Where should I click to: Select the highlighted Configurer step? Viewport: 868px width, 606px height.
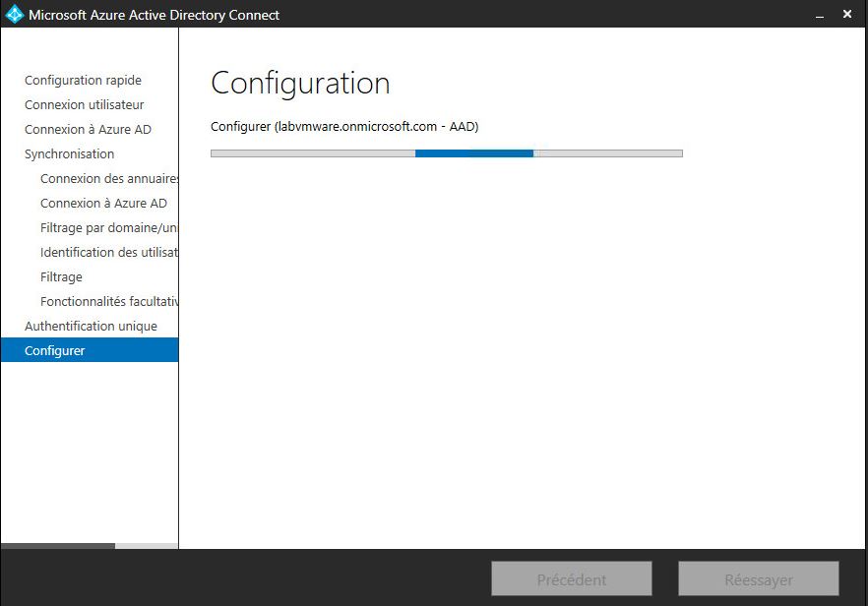[x=90, y=350]
